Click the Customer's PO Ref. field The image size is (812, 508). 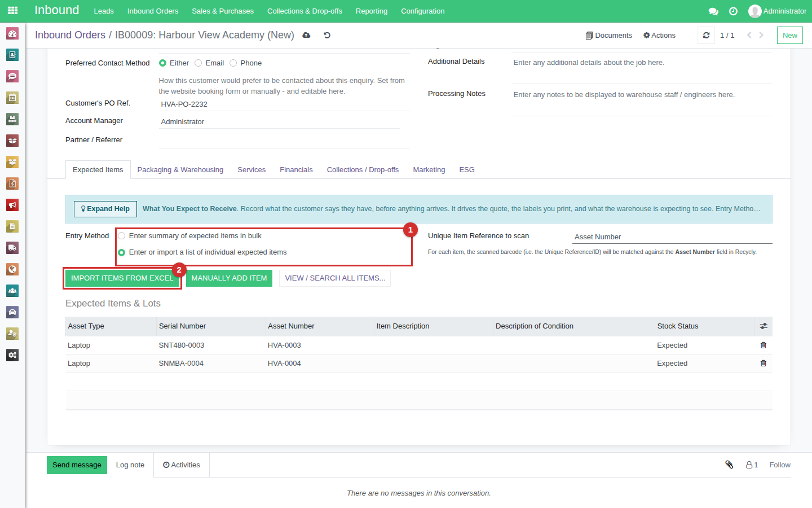284,104
